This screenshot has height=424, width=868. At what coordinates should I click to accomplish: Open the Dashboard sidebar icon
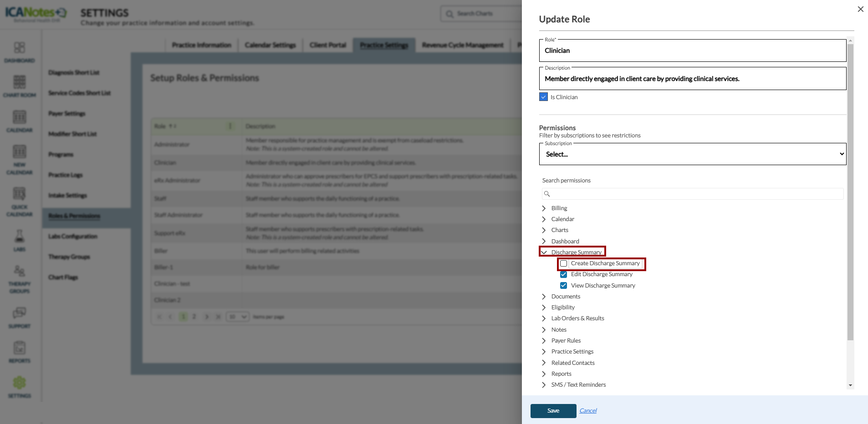[x=19, y=48]
